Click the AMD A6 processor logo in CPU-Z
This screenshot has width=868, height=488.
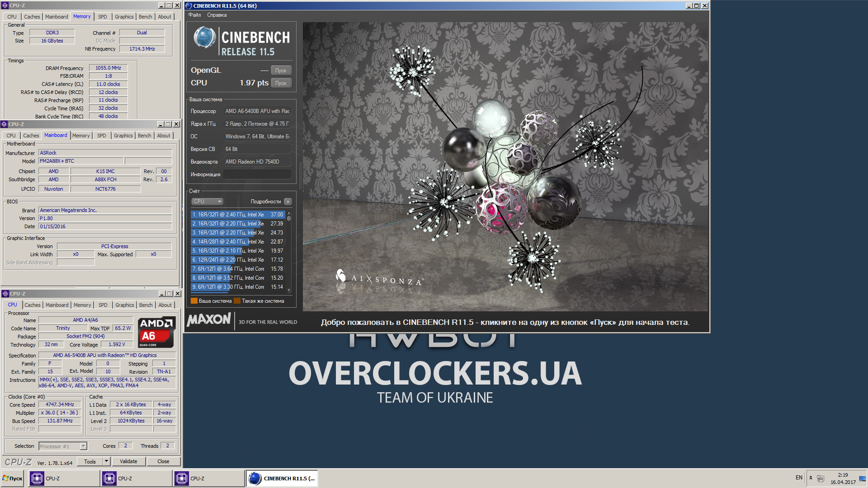pyautogui.click(x=156, y=332)
